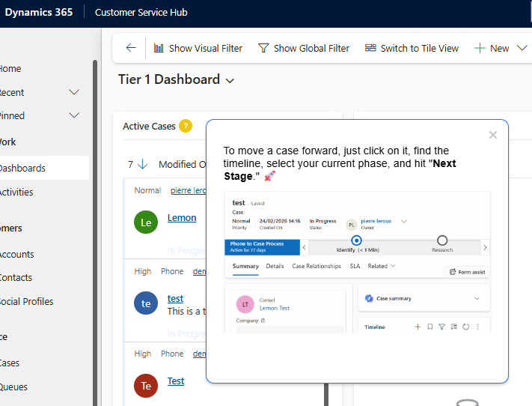This screenshot has height=406, width=532.
Task: Open the dropdown chevron next to New
Action: (x=522, y=48)
